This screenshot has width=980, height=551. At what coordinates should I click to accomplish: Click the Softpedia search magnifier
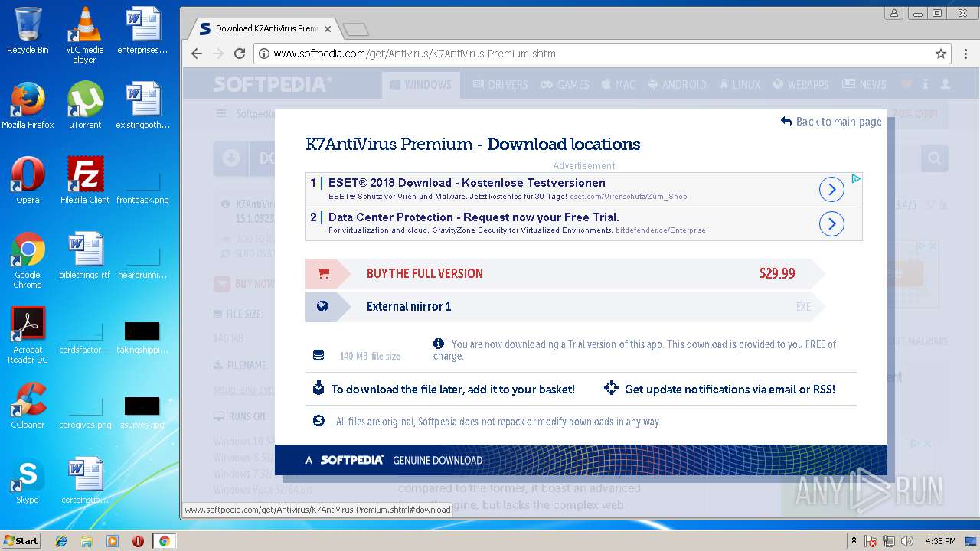935,158
